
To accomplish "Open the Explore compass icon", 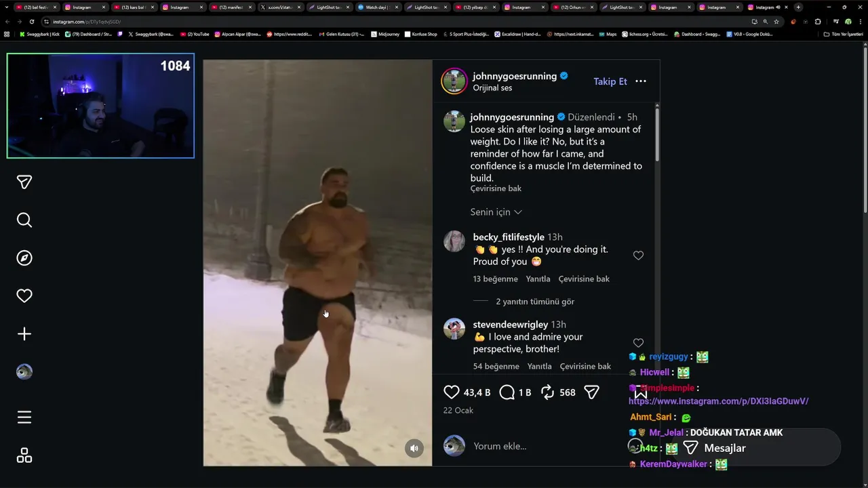I will point(24,258).
